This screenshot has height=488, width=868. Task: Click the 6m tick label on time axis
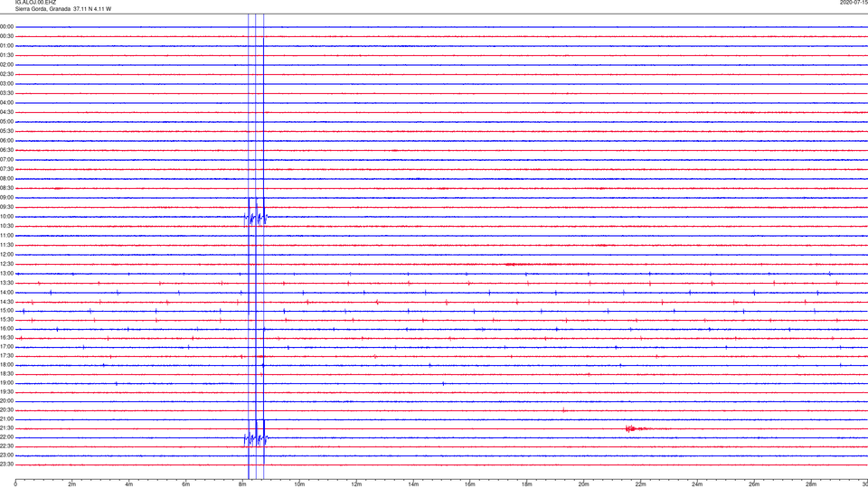[x=186, y=484]
